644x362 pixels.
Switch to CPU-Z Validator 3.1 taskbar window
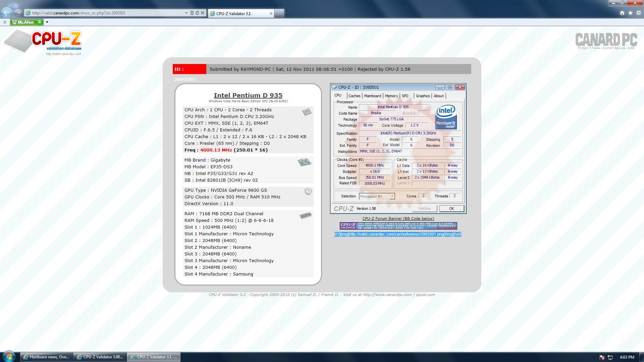[154, 357]
